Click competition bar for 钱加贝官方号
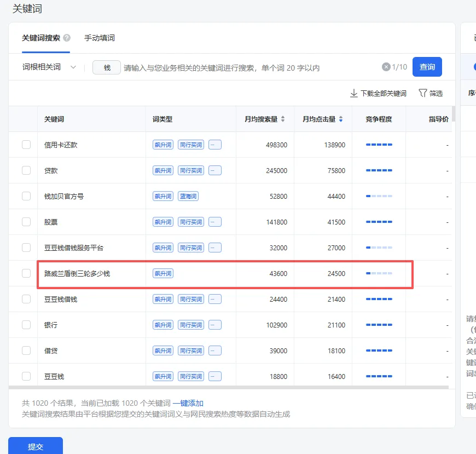Screen dimensions: 476x454 click(x=379, y=196)
